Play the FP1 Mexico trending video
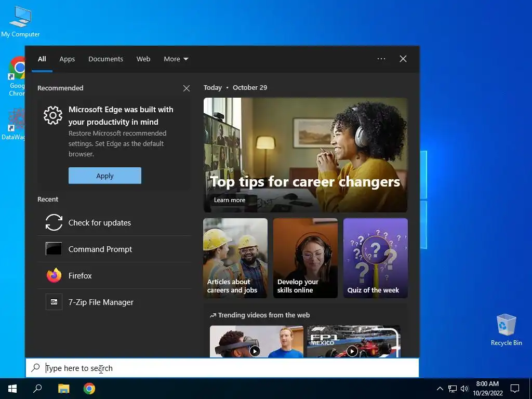The height and width of the screenshot is (399, 532). [353, 342]
